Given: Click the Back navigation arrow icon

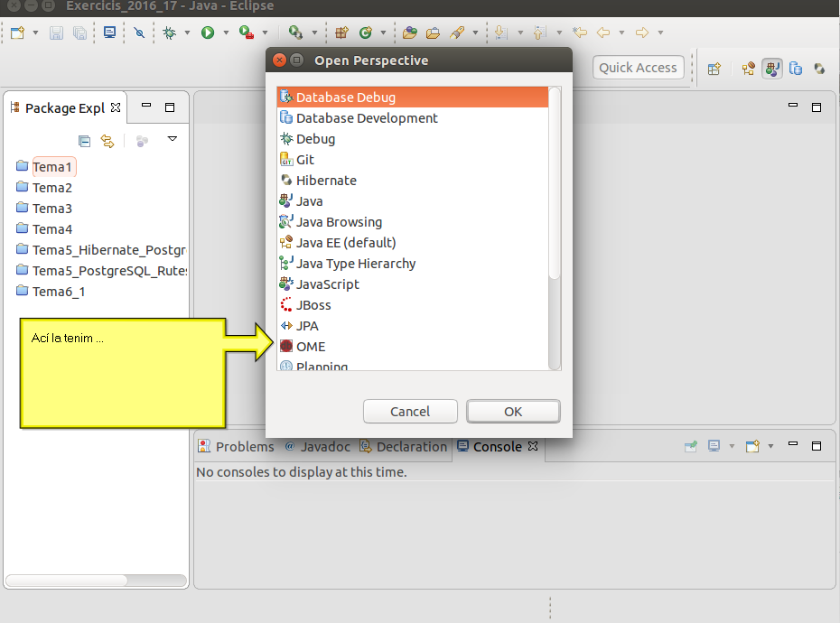Looking at the screenshot, I should click(603, 33).
